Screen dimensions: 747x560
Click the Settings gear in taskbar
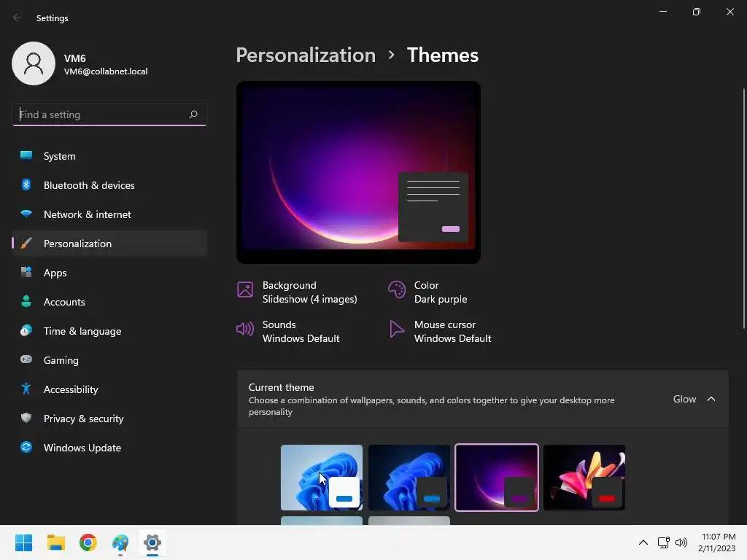tap(152, 542)
